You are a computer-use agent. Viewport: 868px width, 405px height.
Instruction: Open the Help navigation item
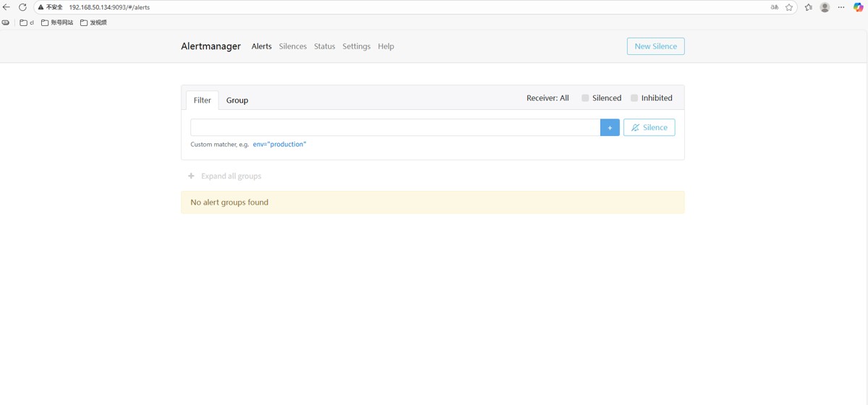(x=386, y=46)
